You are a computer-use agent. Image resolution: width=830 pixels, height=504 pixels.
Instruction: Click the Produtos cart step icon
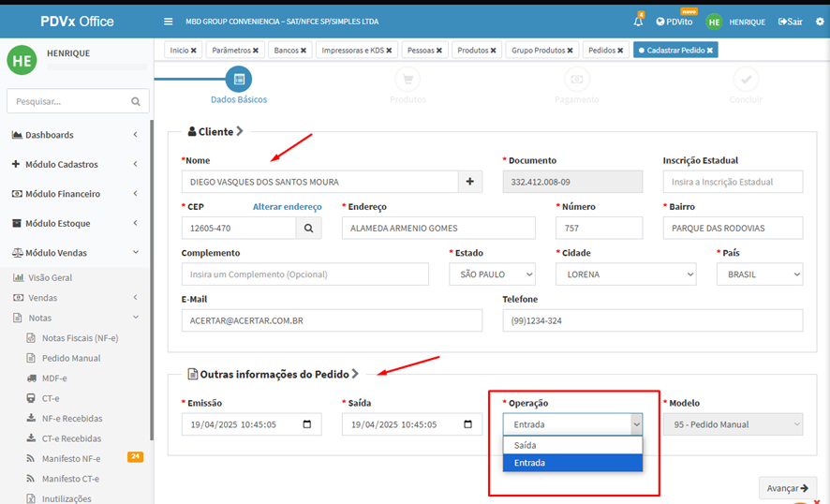pos(408,80)
